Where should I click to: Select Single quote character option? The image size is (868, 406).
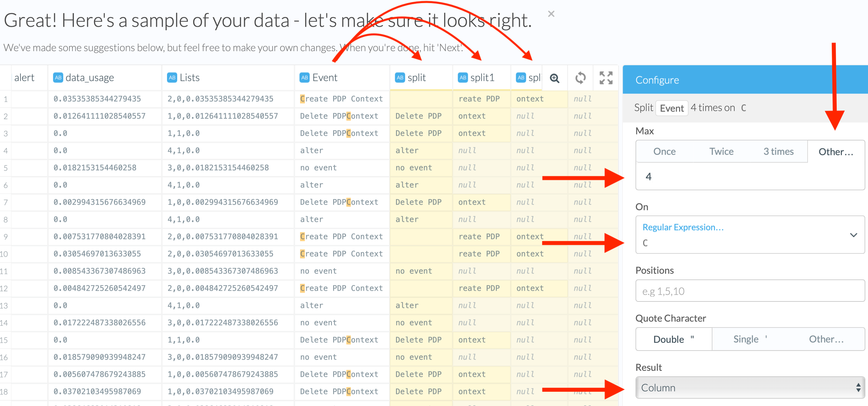pyautogui.click(x=750, y=339)
